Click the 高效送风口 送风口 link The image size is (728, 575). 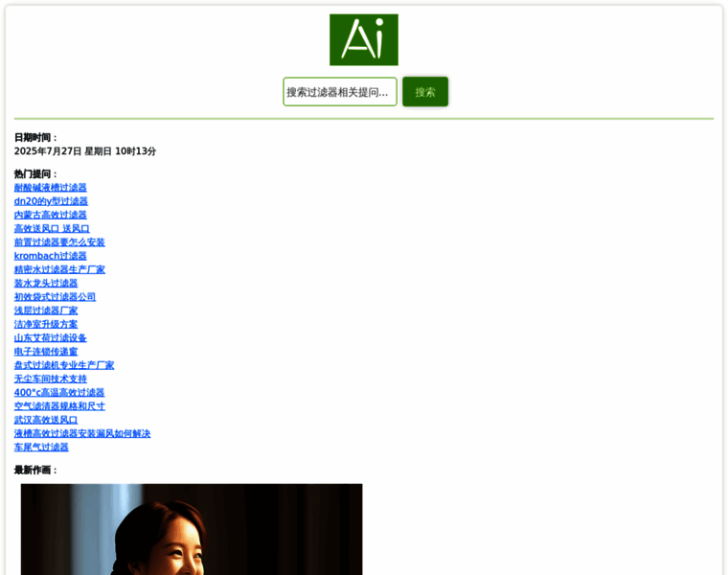pyautogui.click(x=52, y=229)
